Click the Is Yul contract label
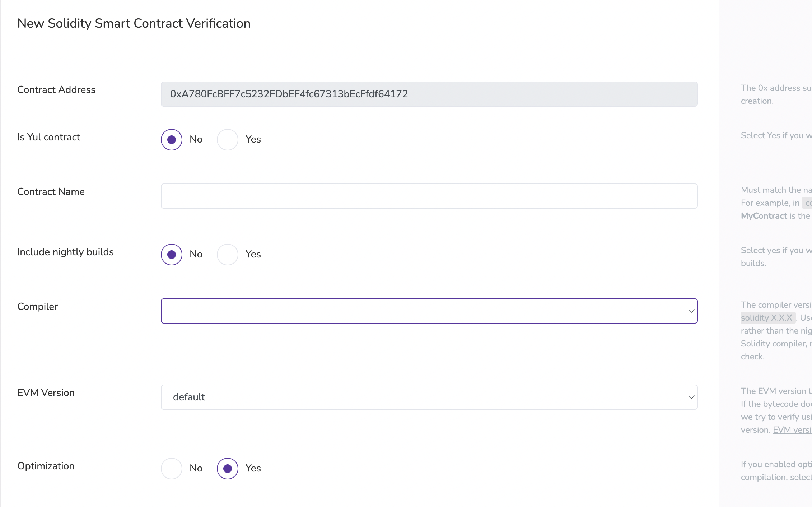The image size is (812, 507). pos(49,137)
